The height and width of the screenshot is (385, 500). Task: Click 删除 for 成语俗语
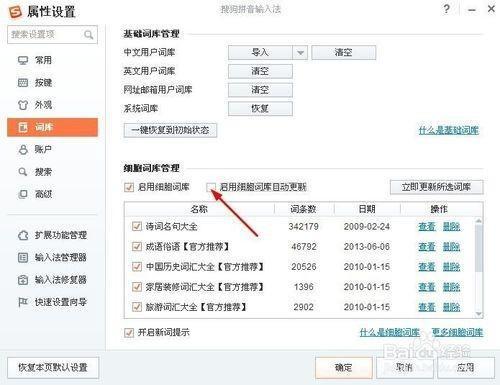pos(452,247)
